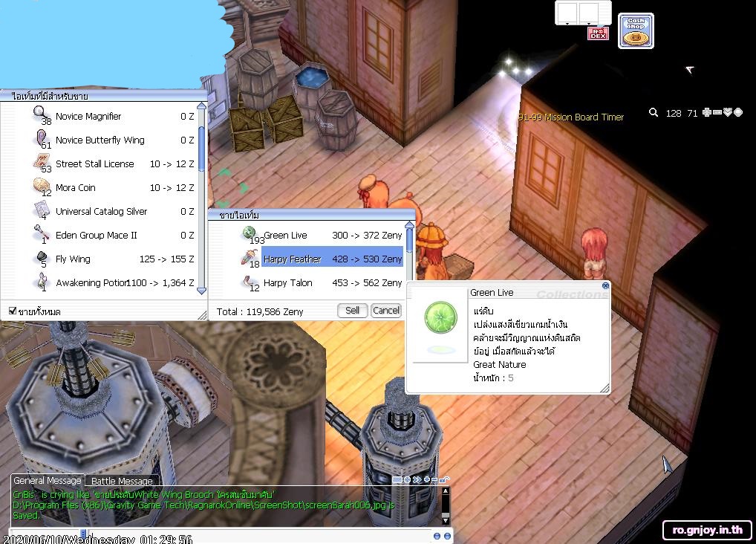Click the minimap search magnifier icon

(x=654, y=112)
